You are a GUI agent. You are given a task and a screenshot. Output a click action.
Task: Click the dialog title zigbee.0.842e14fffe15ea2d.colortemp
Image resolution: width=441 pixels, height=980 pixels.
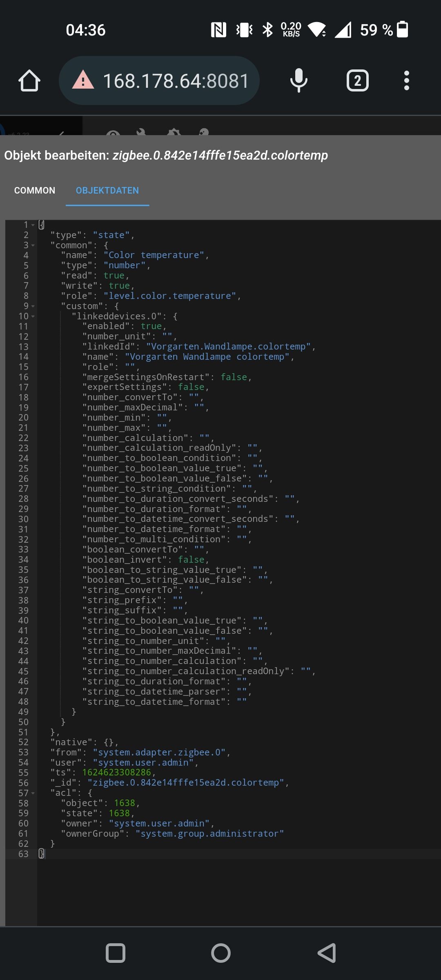[x=220, y=156]
